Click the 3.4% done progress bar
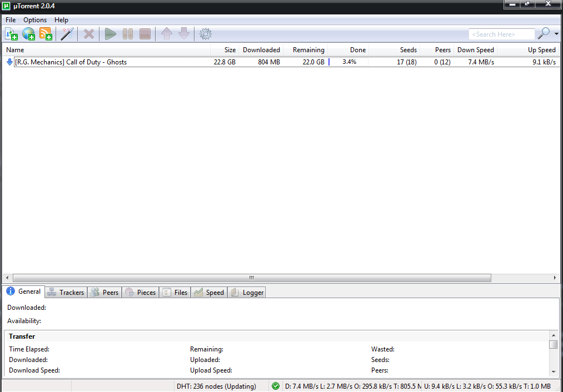563x392 pixels. pos(348,62)
